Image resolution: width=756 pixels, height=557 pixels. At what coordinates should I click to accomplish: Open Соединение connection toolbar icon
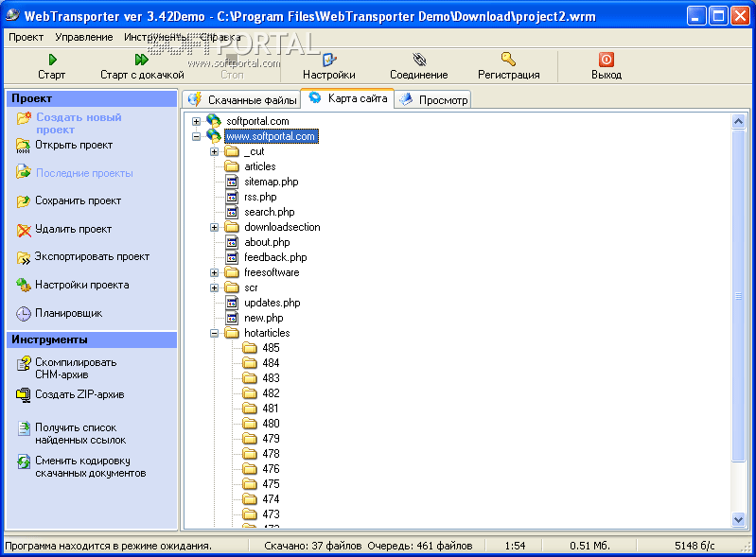419,60
